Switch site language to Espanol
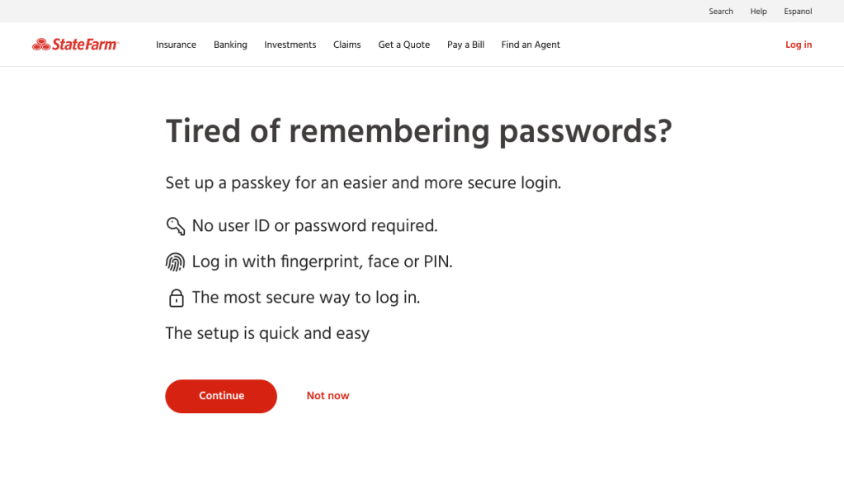This screenshot has height=504, width=844. (797, 11)
